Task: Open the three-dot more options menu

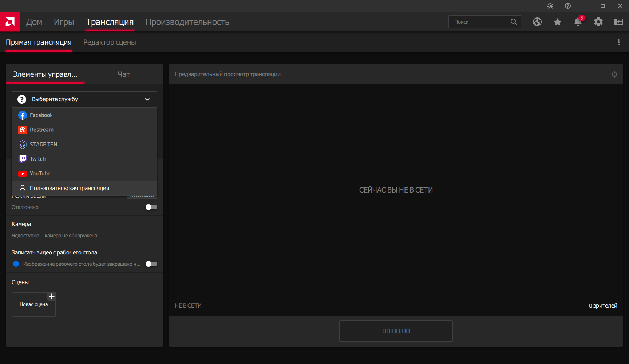Action: click(619, 42)
